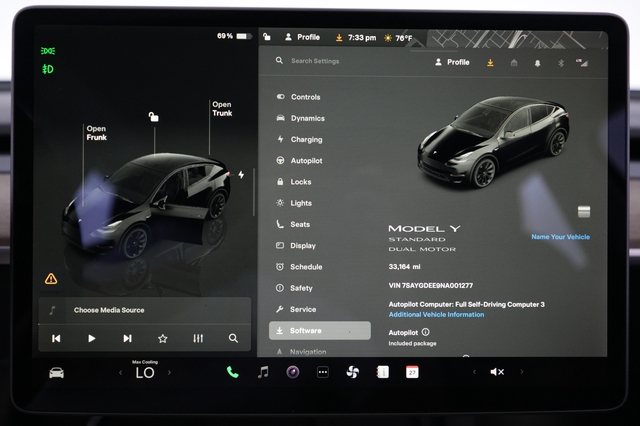640x426 pixels.
Task: Tap Choose Media Source
Action: point(109,310)
